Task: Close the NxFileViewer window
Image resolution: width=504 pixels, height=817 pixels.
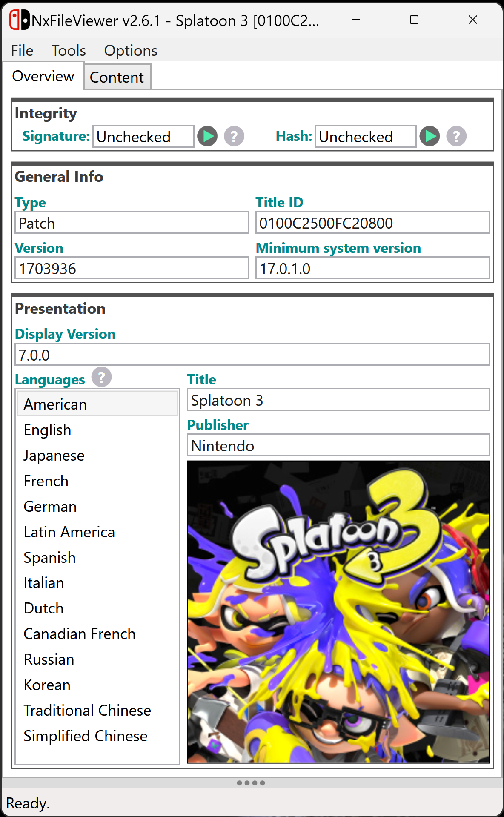Action: [x=472, y=20]
